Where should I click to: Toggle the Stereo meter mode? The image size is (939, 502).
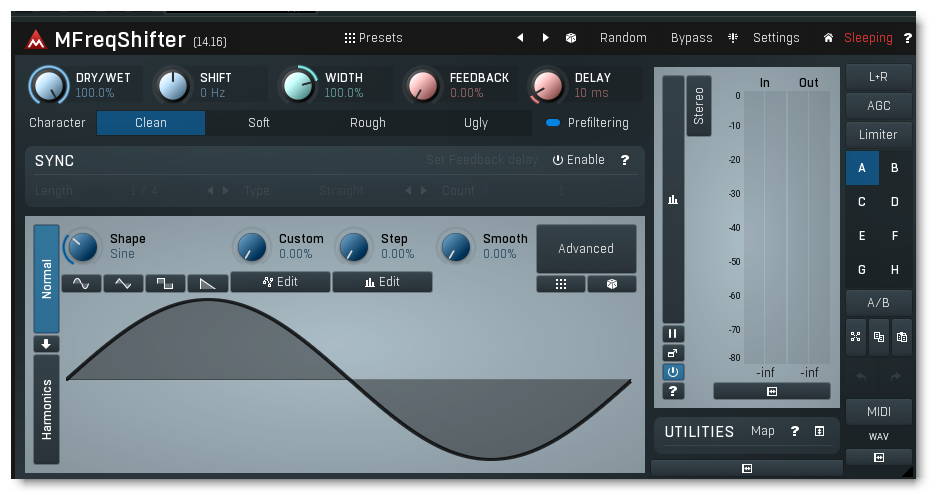698,106
